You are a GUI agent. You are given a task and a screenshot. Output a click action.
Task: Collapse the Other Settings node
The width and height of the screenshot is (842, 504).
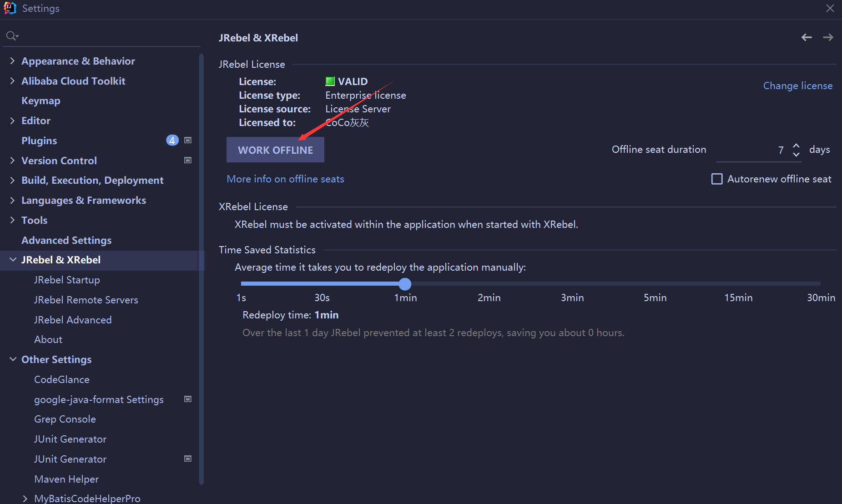coord(13,359)
